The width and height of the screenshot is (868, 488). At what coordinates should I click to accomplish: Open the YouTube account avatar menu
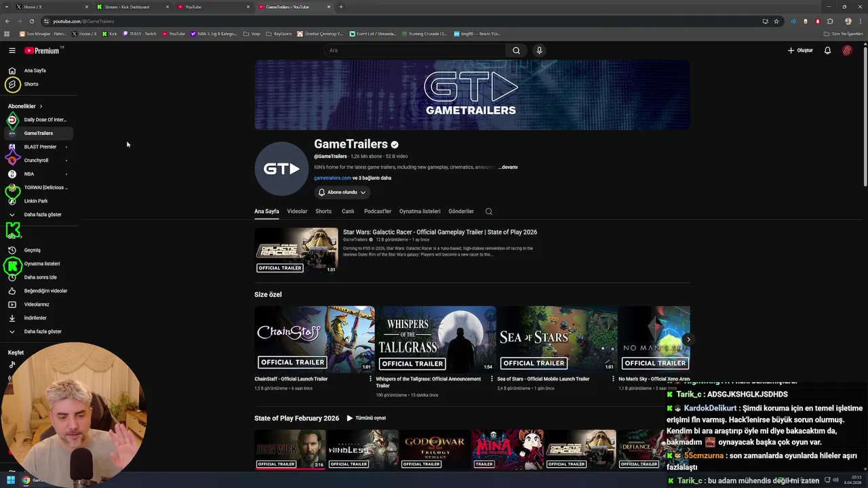(847, 50)
